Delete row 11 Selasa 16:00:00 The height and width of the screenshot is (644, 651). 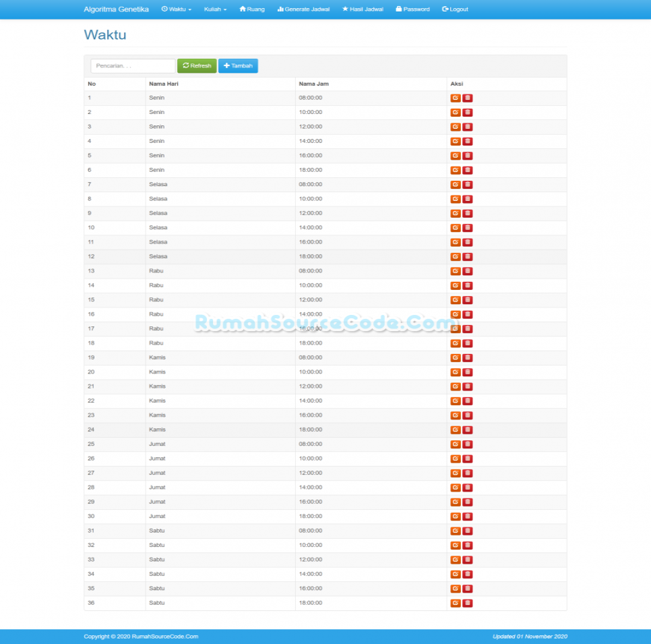[x=468, y=242]
